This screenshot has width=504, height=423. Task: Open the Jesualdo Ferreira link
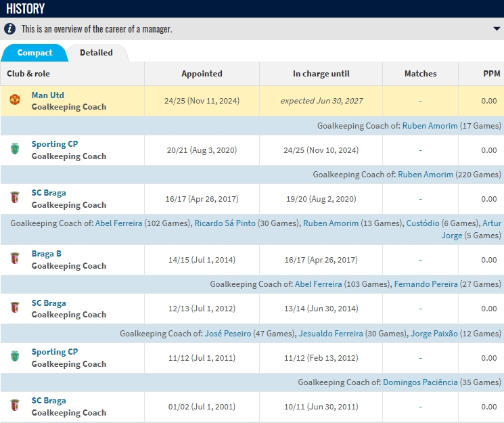click(331, 334)
